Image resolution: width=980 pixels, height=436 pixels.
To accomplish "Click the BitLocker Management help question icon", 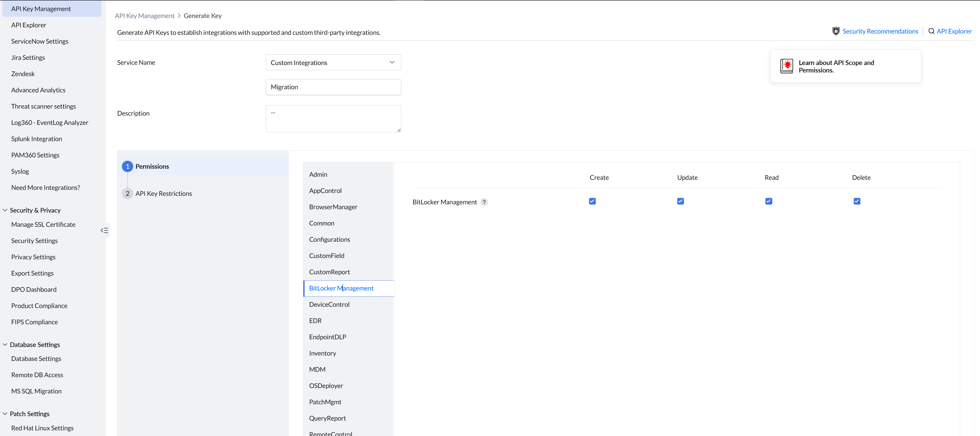I will (484, 202).
